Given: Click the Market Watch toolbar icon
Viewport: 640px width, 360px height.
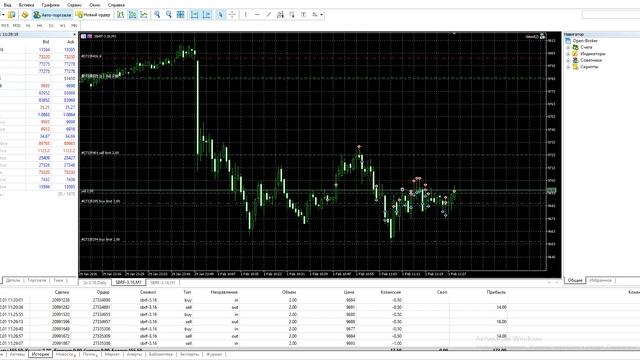Looking at the screenshot, I should click(x=12, y=15).
